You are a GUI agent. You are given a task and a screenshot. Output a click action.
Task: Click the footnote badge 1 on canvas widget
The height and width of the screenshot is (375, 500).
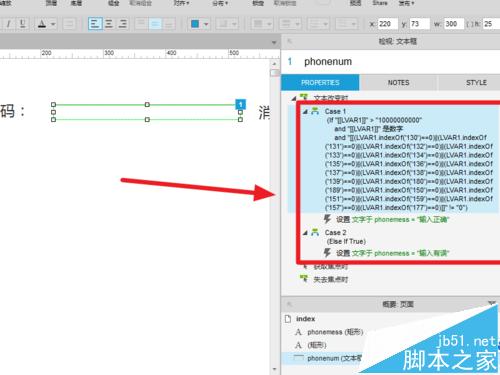tap(241, 104)
